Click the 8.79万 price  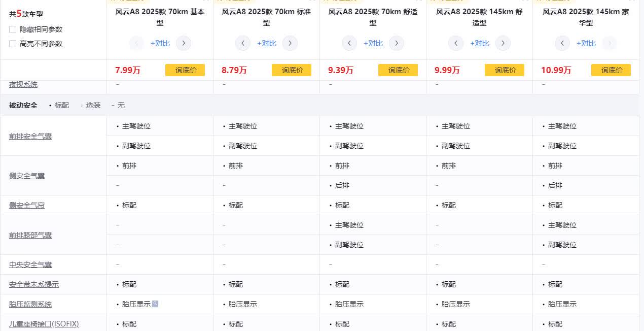tap(234, 70)
